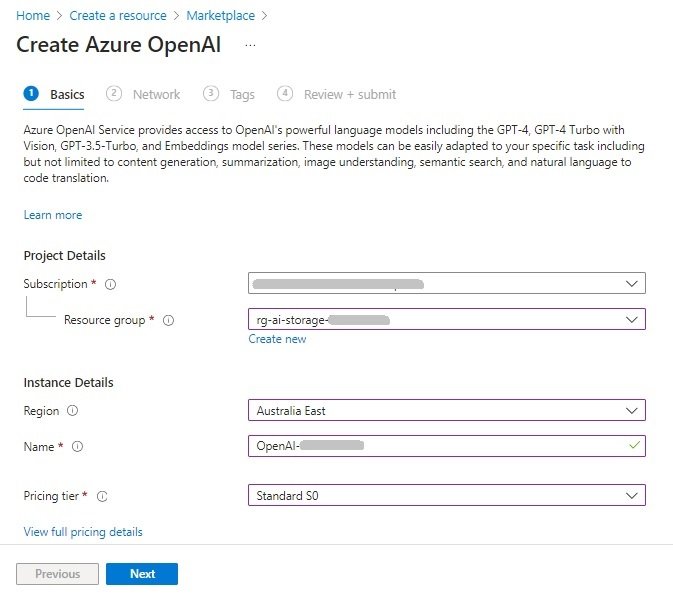Viewport: 673px width, 601px height.
Task: Click the Instance Details heading text
Action: click(68, 382)
